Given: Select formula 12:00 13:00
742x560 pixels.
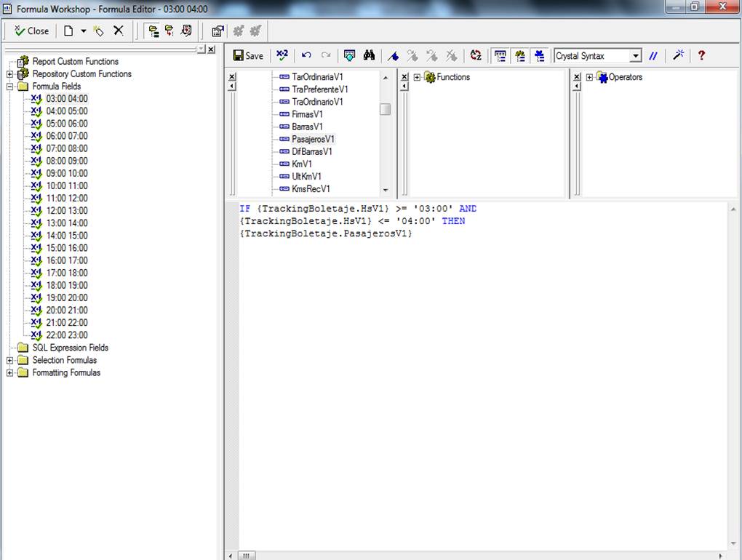Looking at the screenshot, I should point(67,210).
